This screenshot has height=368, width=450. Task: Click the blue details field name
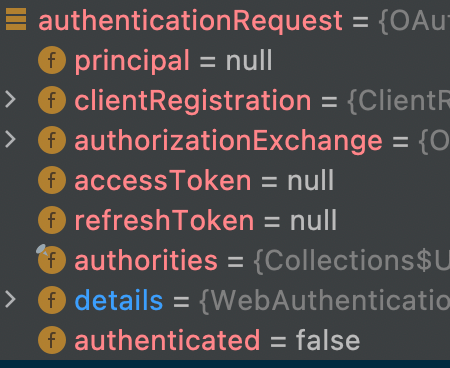(x=119, y=300)
